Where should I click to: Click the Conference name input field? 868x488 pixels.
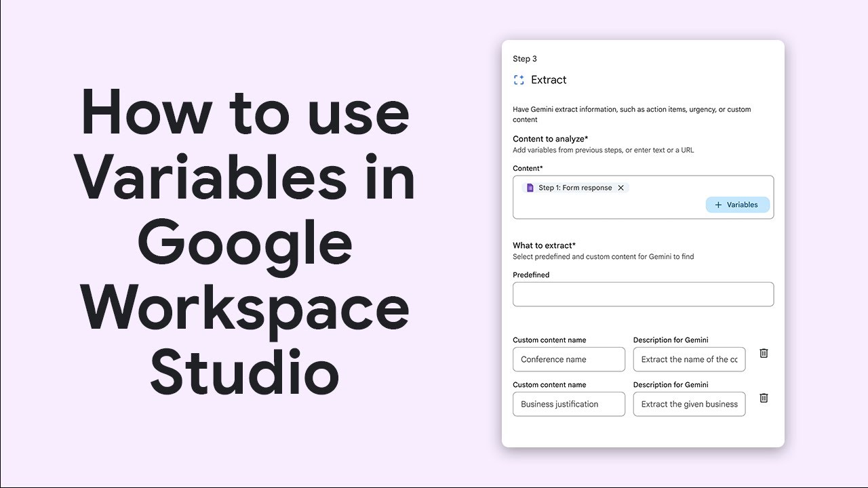(x=569, y=359)
